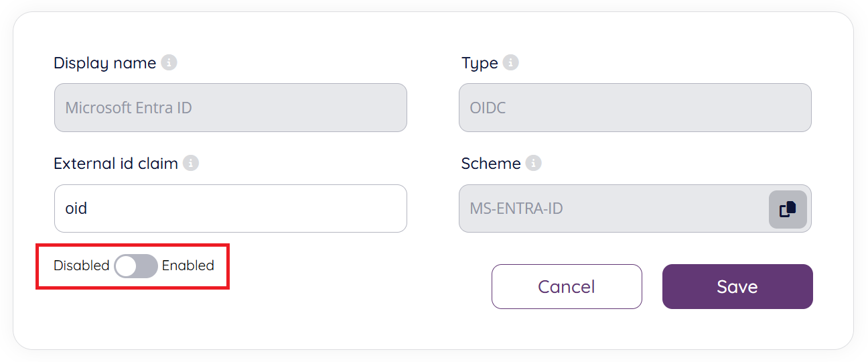The image size is (868, 362).
Task: Click the Type label text
Action: 480,63
